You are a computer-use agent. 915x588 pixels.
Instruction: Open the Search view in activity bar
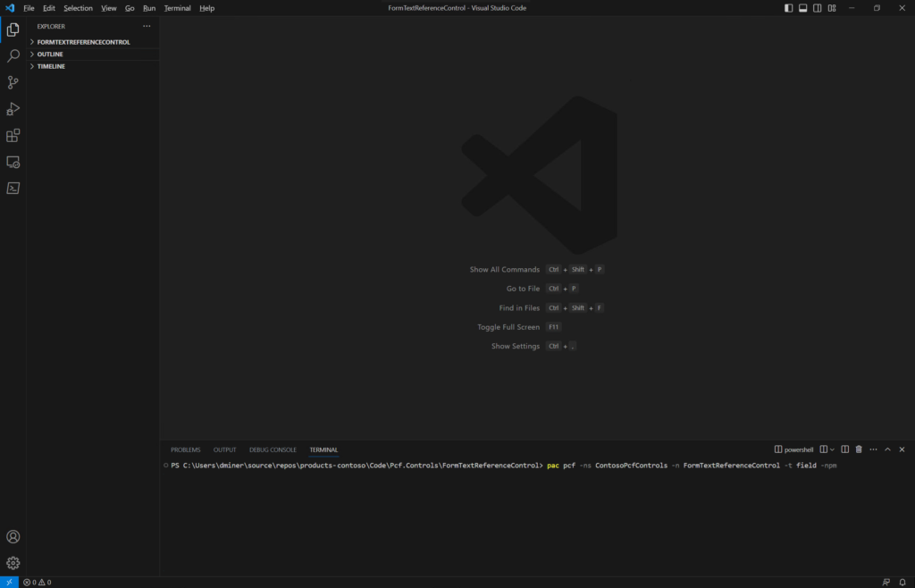[x=13, y=55]
